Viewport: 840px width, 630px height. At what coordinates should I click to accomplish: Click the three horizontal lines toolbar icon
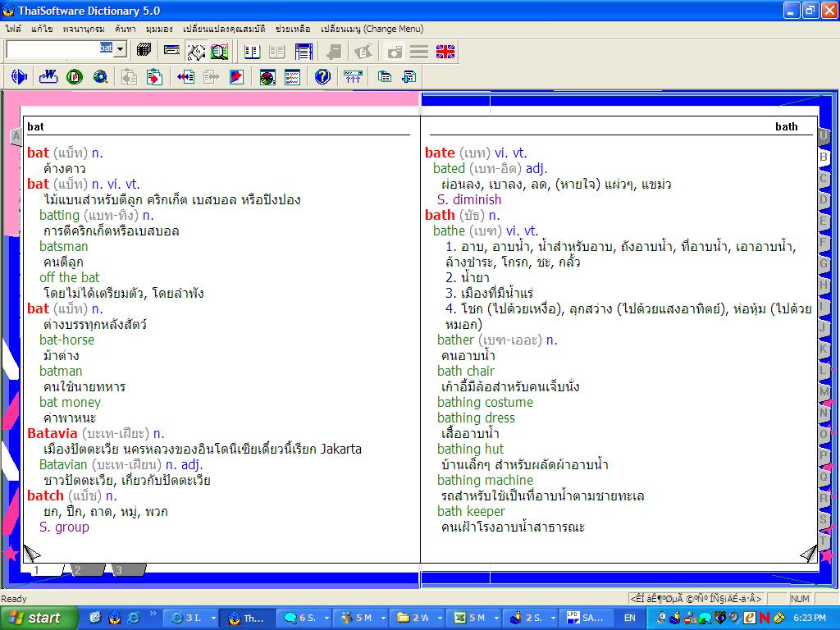click(x=419, y=52)
